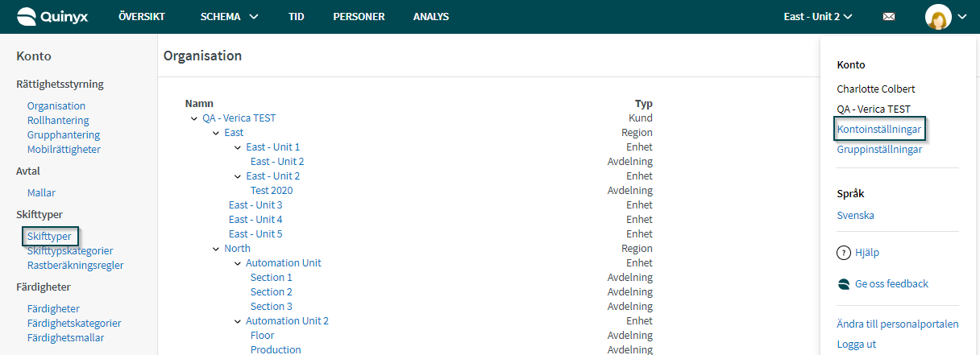Screen dimensions: 980x355
Task: Open Färdighetskategorier in the sidebar
Action: pyautogui.click(x=74, y=323)
